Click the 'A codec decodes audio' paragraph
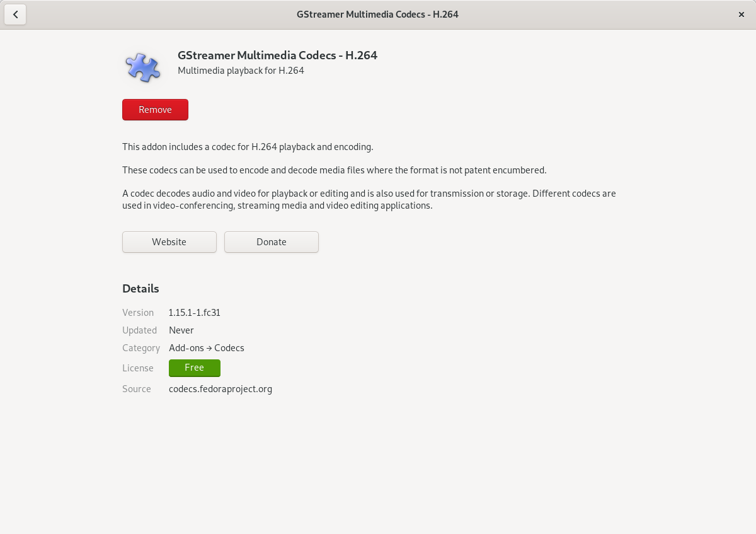The image size is (756, 534). [x=369, y=199]
